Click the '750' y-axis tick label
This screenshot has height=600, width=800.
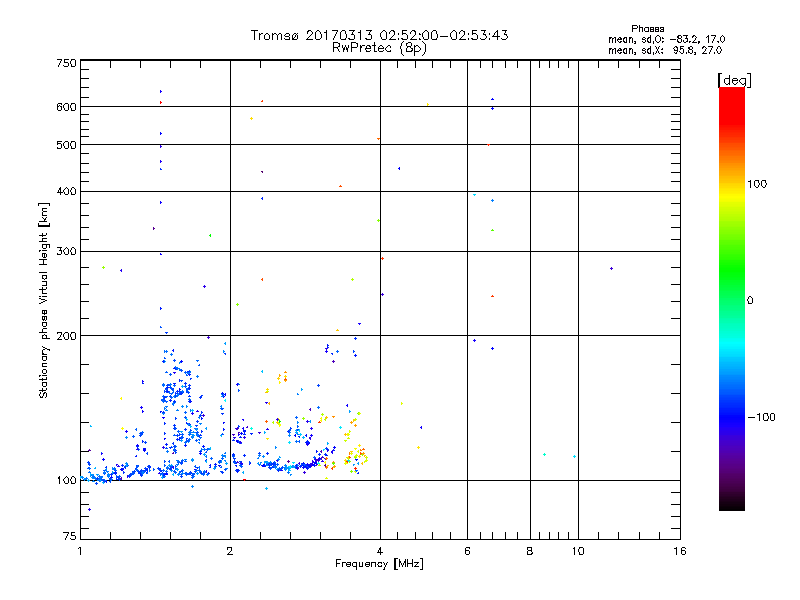pyautogui.click(x=66, y=63)
